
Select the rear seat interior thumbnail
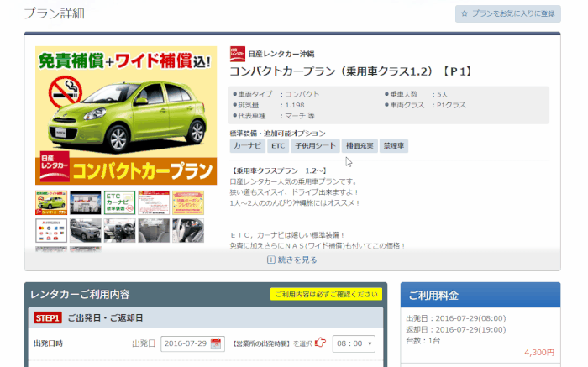(154, 231)
